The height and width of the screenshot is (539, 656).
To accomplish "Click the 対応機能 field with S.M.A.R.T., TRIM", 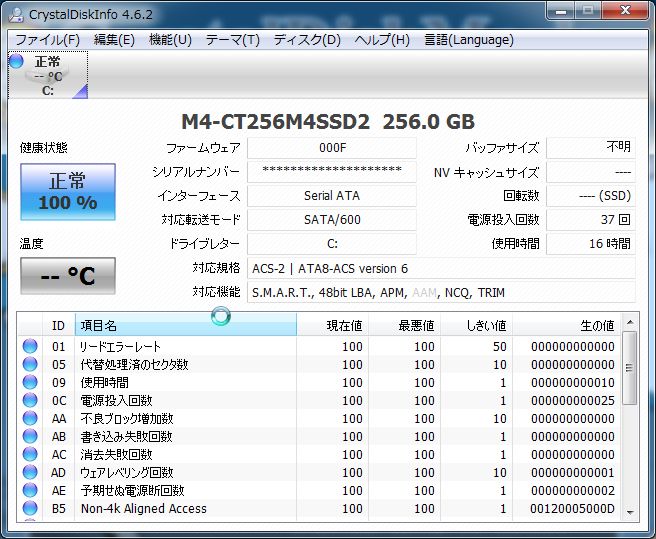I will [x=441, y=292].
